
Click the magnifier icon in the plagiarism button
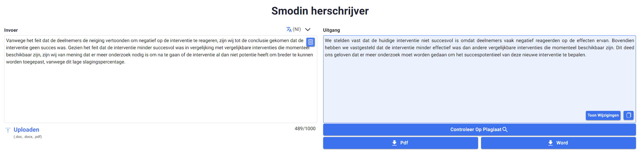[505, 130]
